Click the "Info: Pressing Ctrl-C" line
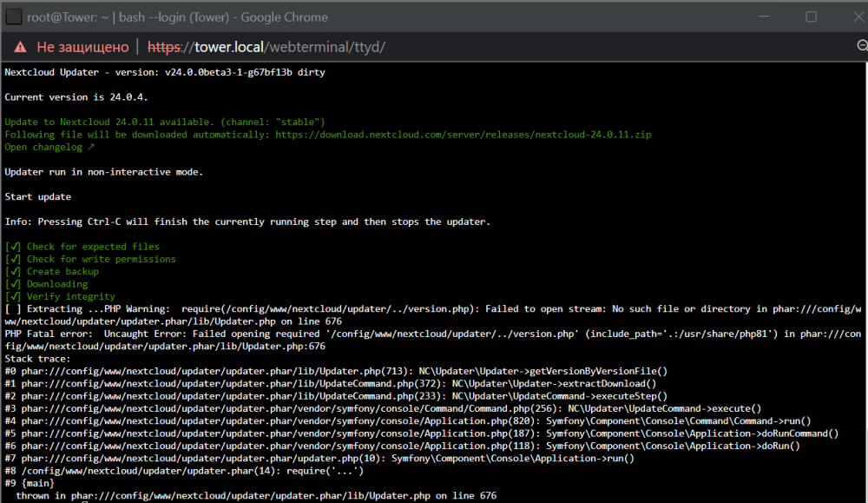Viewport: 868px width, 503px height. pos(247,222)
